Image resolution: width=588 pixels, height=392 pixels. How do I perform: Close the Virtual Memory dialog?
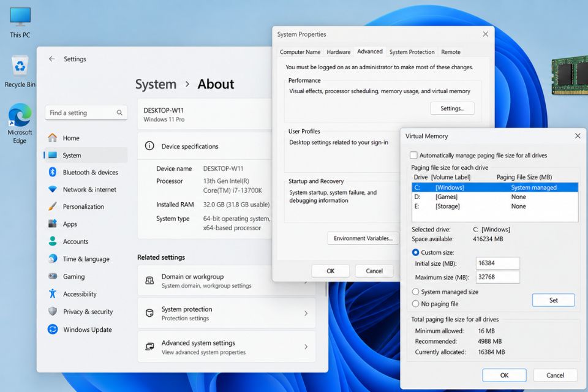[x=578, y=136]
